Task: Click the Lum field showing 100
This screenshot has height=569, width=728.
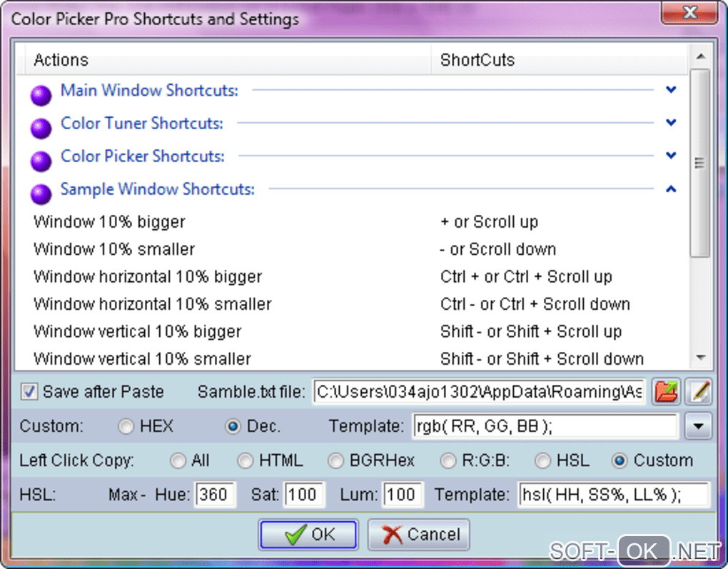Action: [403, 494]
